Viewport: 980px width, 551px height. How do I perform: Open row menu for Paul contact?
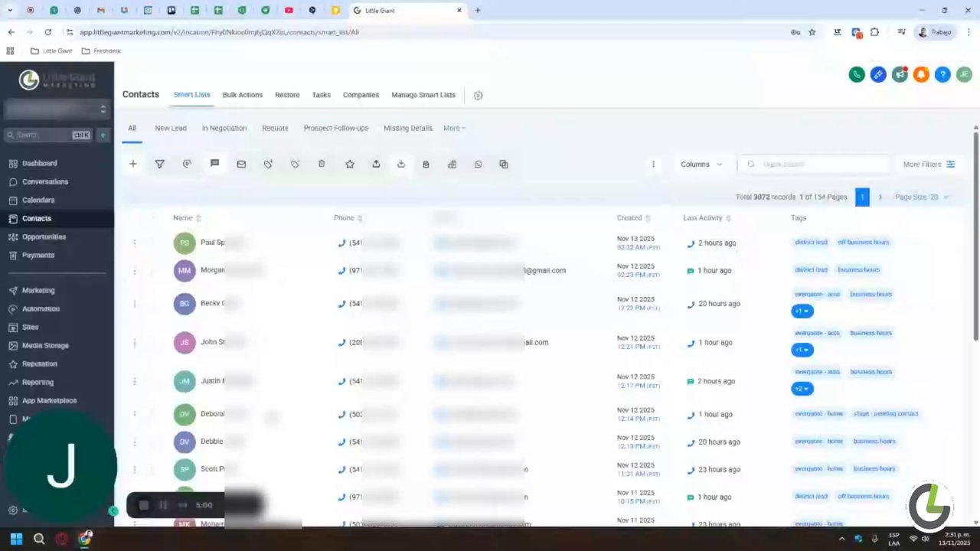(x=135, y=243)
